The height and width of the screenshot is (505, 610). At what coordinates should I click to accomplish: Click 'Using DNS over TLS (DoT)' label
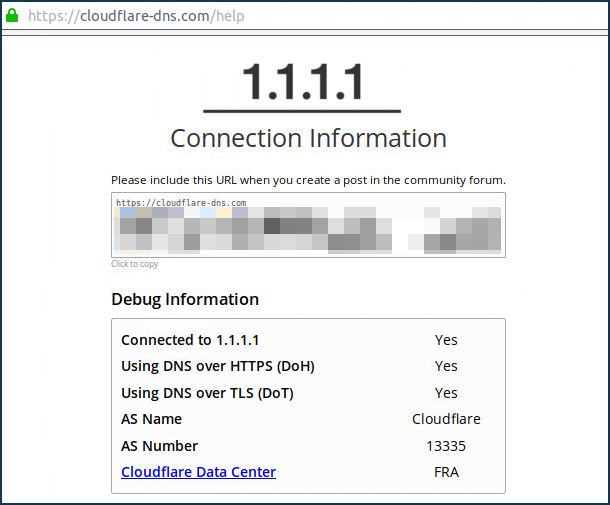point(207,393)
